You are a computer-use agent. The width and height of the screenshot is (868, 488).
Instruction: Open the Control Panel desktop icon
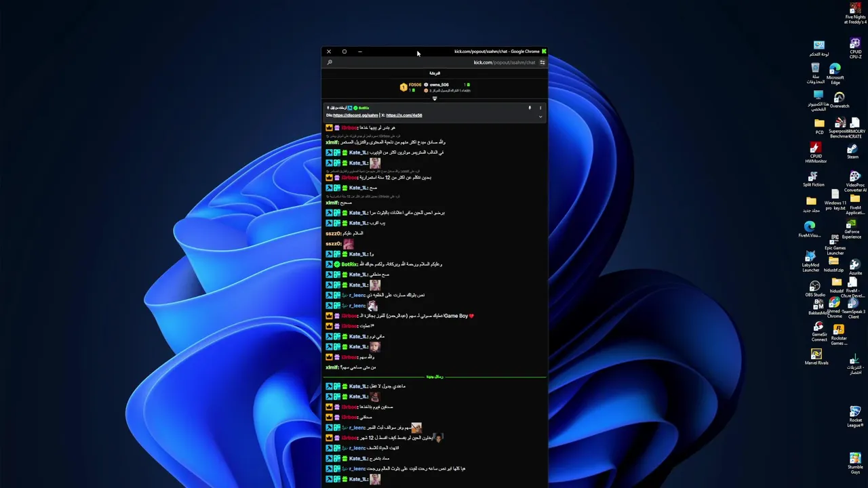819,48
